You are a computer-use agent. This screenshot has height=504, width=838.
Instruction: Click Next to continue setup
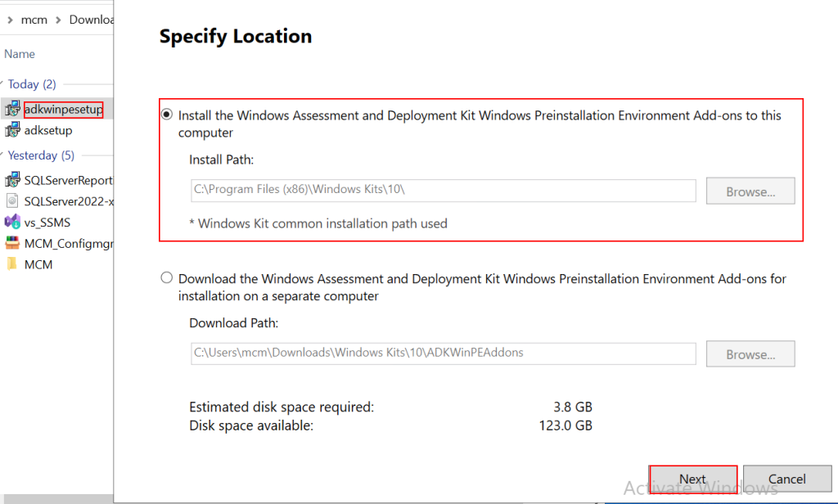(x=692, y=479)
